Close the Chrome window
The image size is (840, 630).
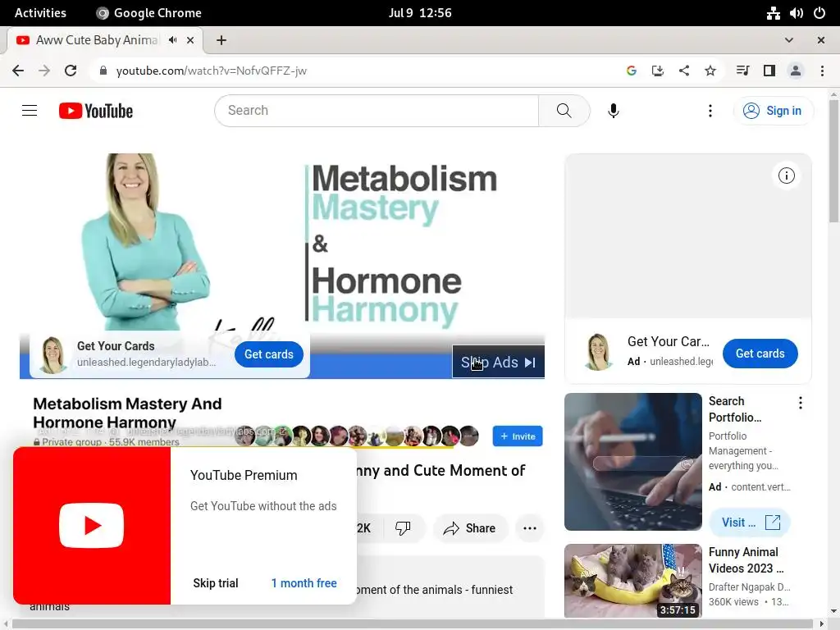click(x=820, y=40)
